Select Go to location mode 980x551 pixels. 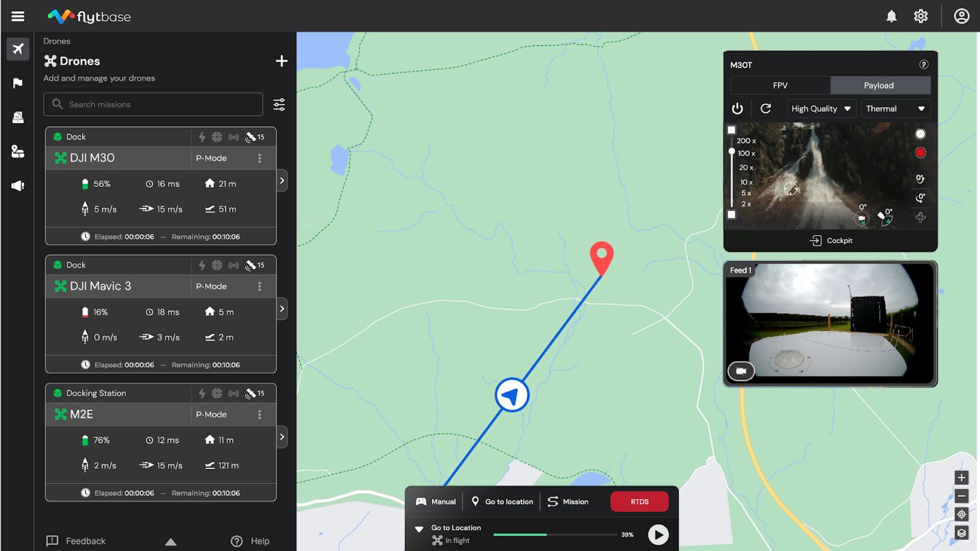[x=502, y=502]
